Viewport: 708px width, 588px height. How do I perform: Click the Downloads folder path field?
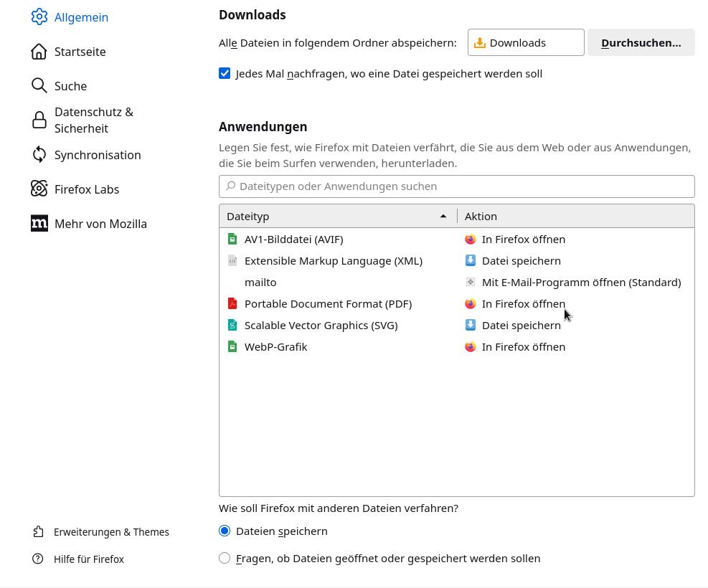(x=526, y=42)
